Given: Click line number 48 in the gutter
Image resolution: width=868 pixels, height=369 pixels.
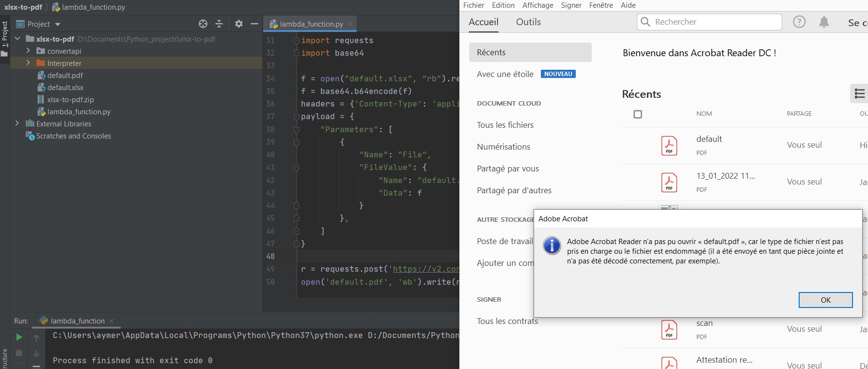Looking at the screenshot, I should (x=270, y=256).
